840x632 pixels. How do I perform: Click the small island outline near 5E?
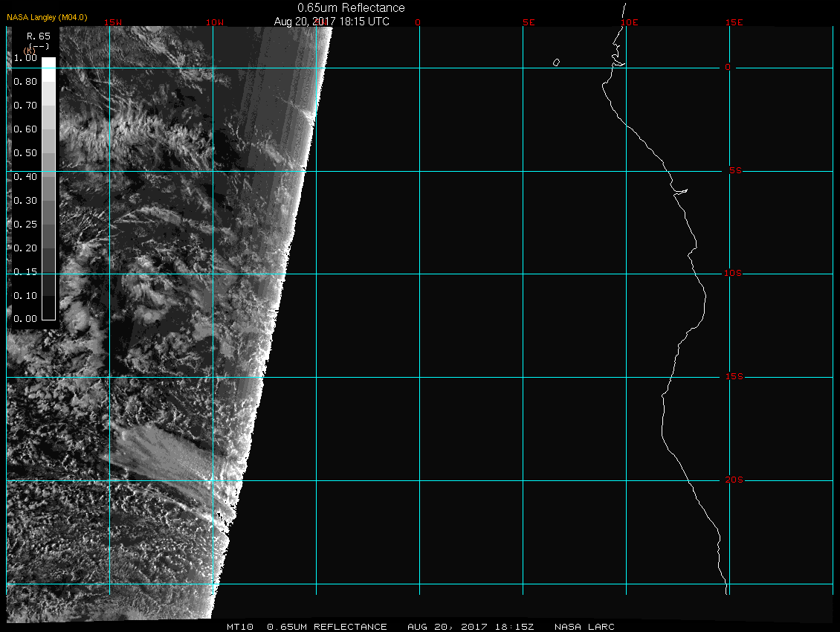tap(556, 62)
